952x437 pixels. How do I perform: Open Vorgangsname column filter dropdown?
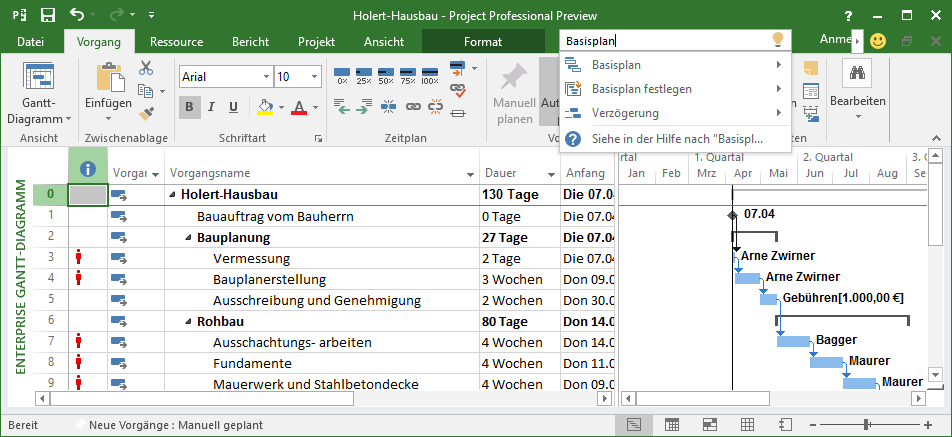(x=471, y=174)
